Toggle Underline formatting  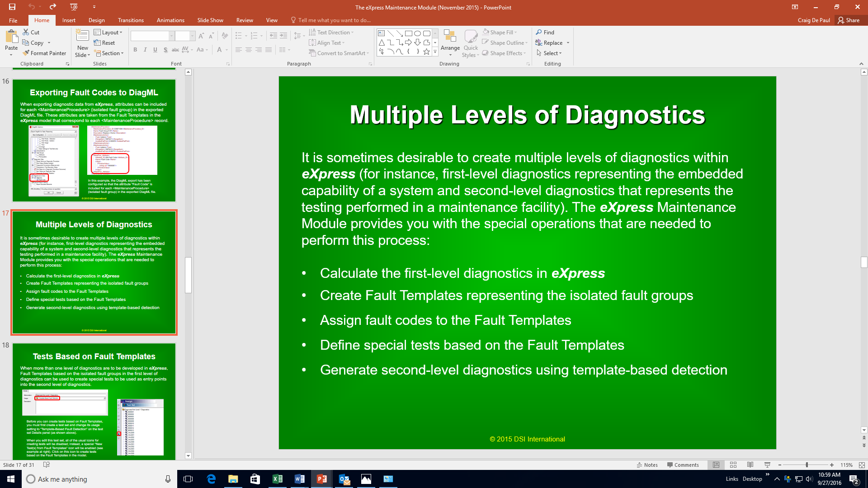[x=155, y=50]
